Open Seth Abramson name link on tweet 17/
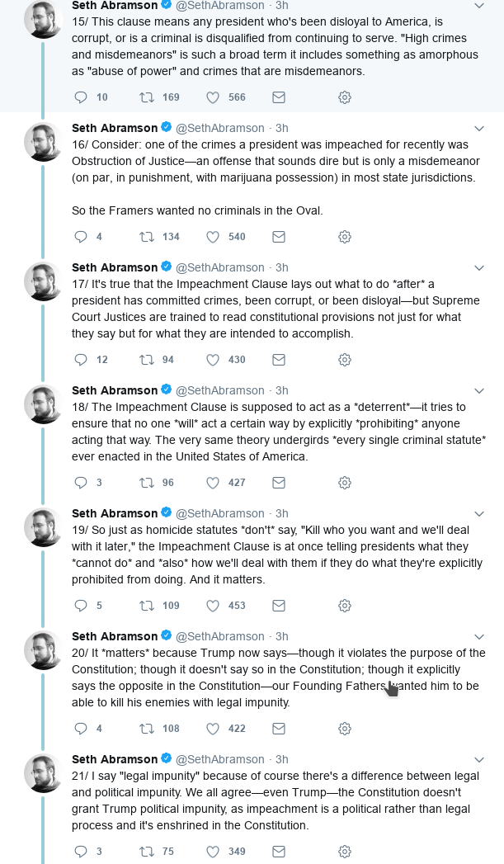Image resolution: width=504 pixels, height=864 pixels. tap(115, 267)
